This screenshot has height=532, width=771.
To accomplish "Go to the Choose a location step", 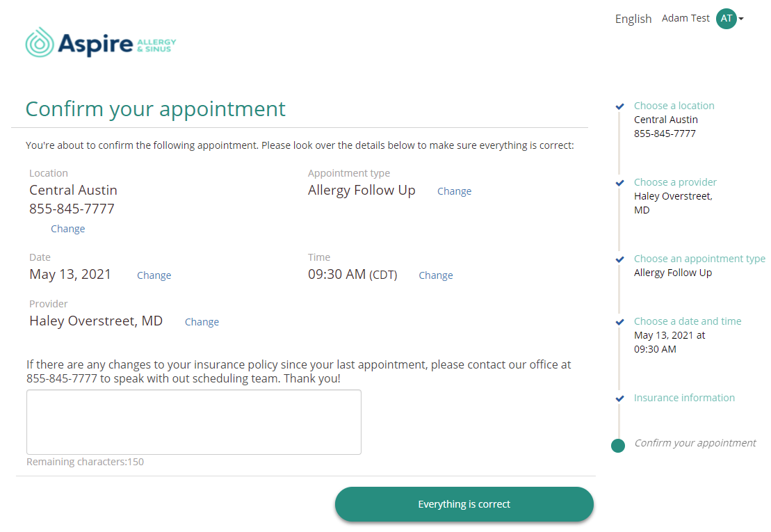I will point(674,106).
